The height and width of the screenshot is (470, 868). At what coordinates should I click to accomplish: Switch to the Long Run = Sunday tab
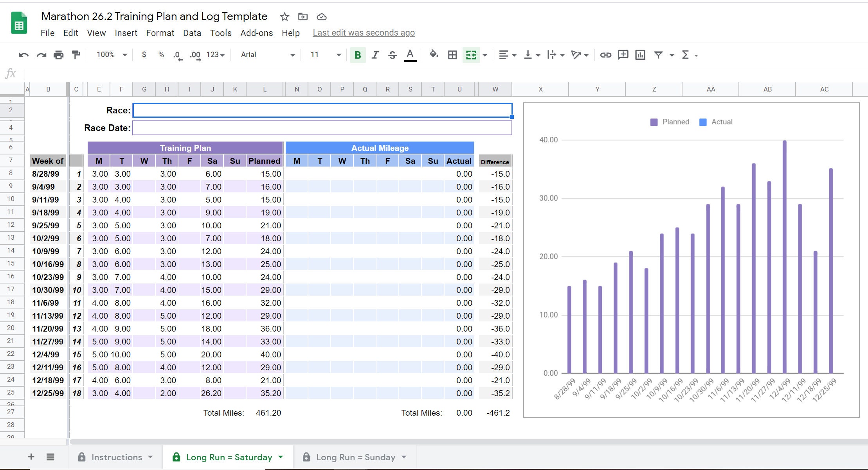pos(356,457)
